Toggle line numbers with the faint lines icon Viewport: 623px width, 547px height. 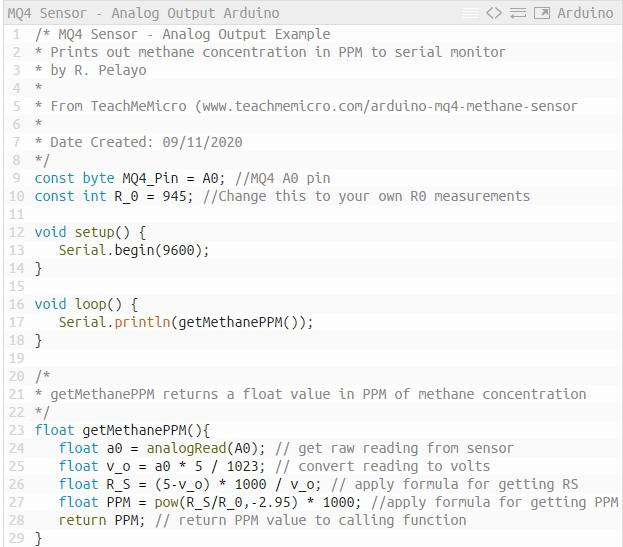click(x=471, y=13)
